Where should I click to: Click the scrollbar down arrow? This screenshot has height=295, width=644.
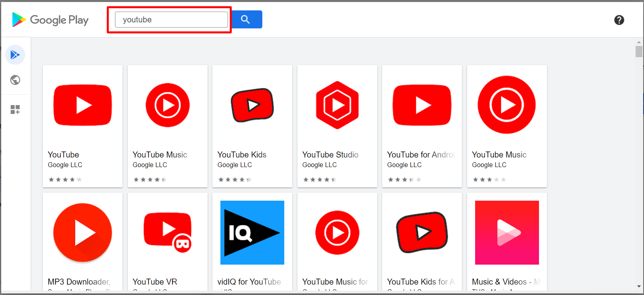tap(639, 287)
